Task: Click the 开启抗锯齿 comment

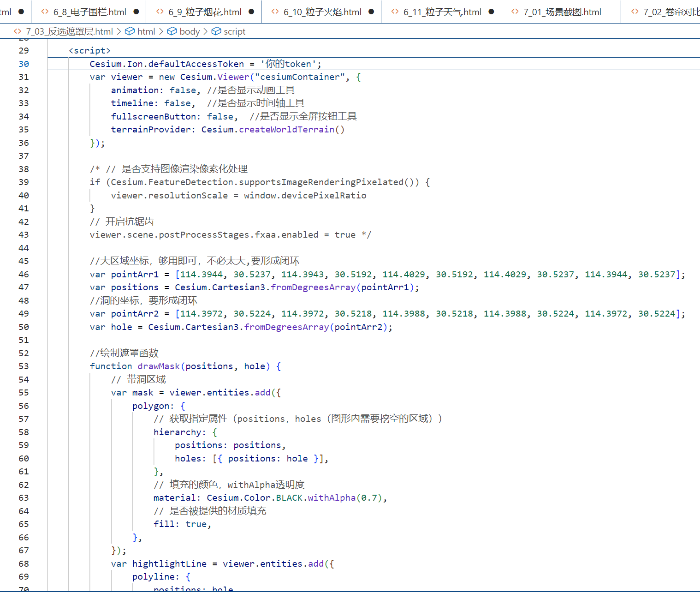Action: tap(122, 222)
